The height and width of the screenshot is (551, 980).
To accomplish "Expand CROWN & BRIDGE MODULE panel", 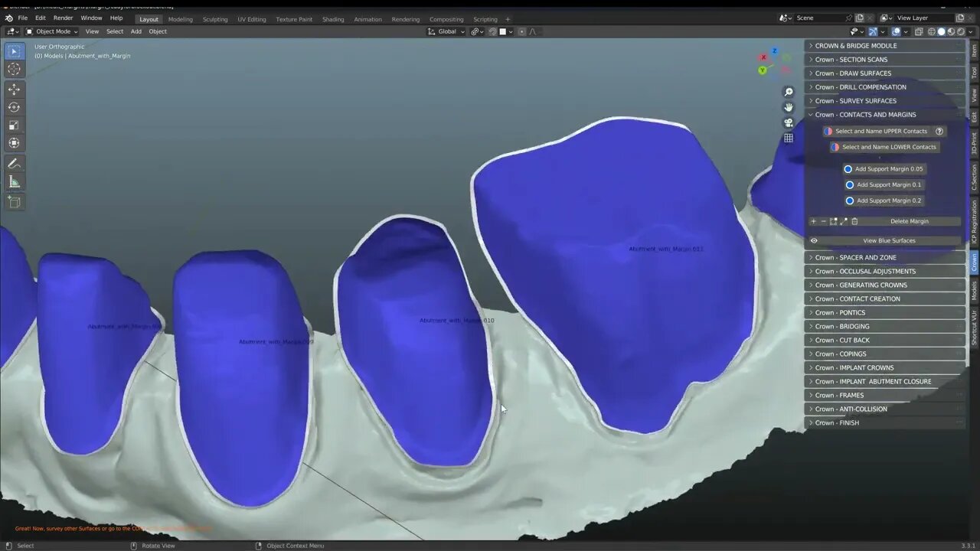I will point(884,46).
